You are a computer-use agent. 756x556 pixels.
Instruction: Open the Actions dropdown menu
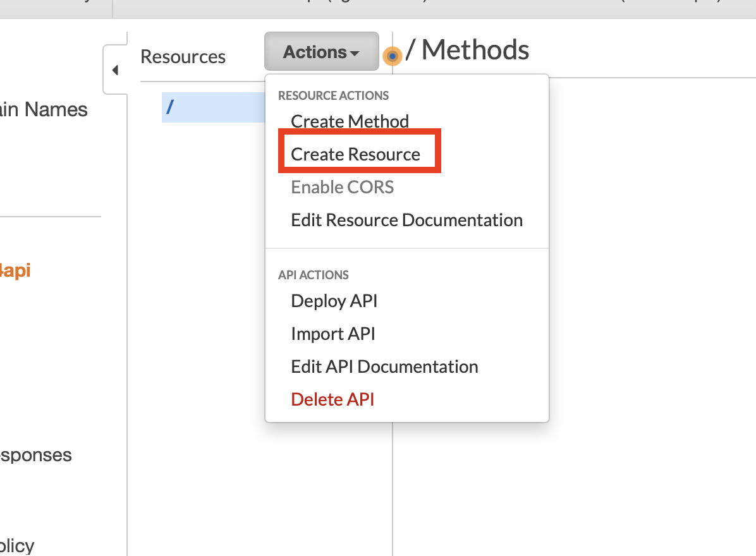coord(321,51)
